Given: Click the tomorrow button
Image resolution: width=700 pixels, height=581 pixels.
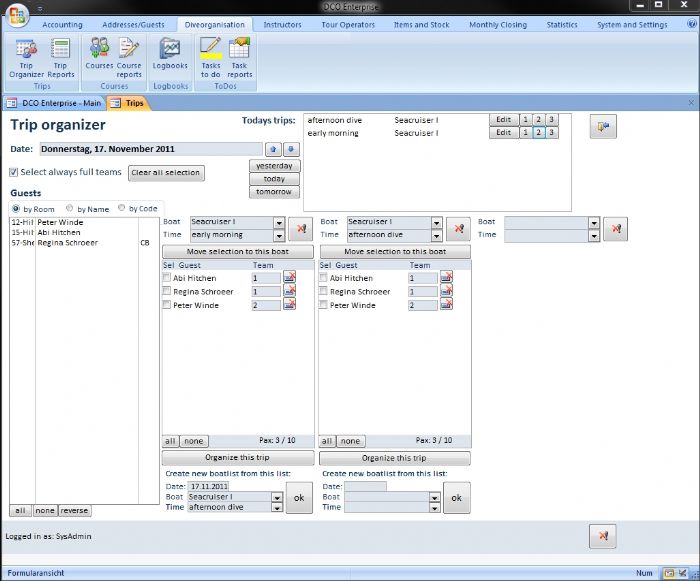Looking at the screenshot, I should tap(274, 192).
